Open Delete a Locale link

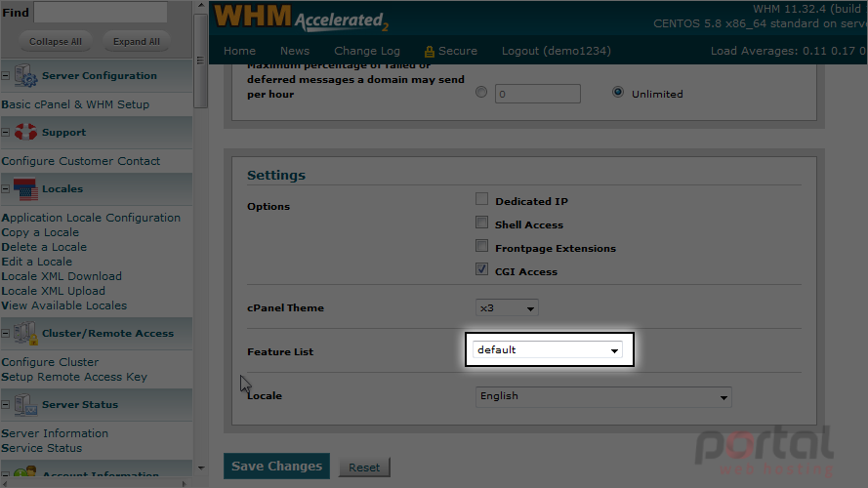(44, 247)
